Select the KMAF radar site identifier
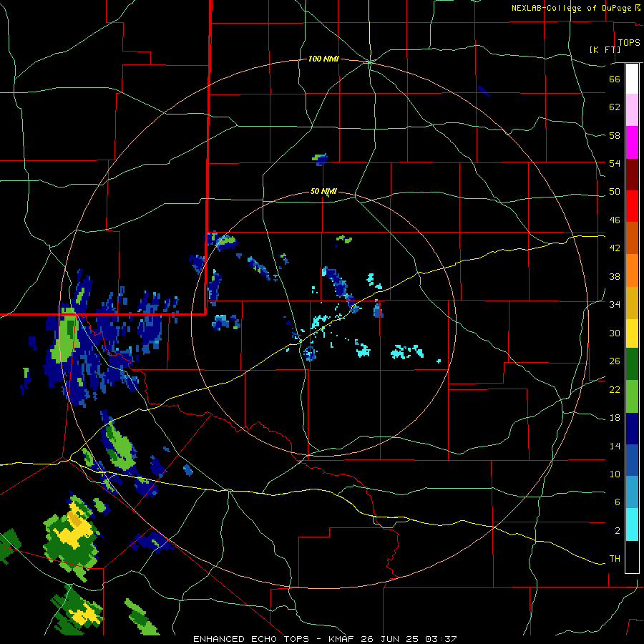Screen dimensions: 644x644 tap(342, 639)
